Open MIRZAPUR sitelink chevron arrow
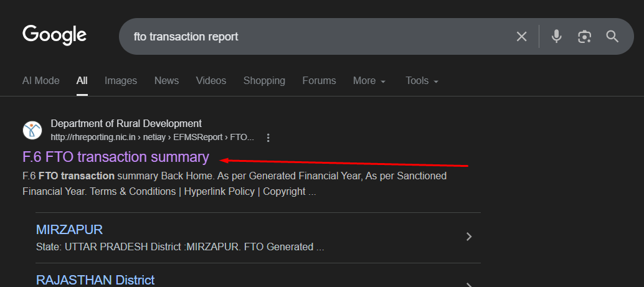Screen dimensions: 644x287 (x=469, y=237)
